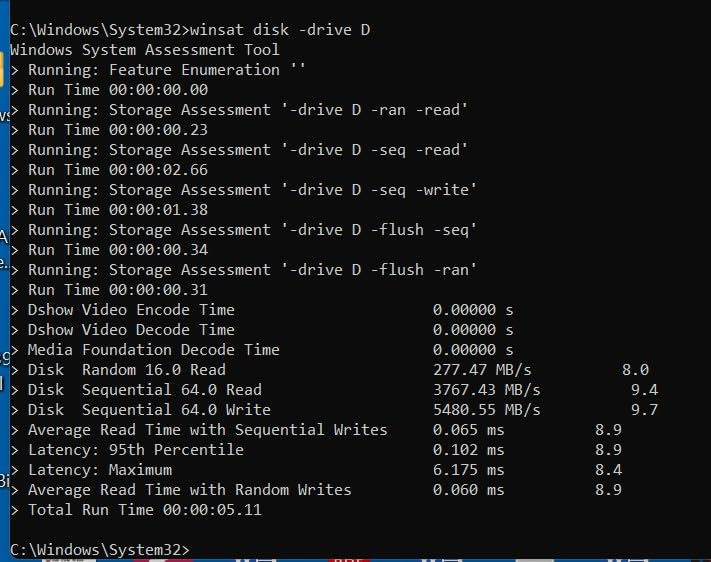Image resolution: width=711 pixels, height=562 pixels.
Task: Click "Average Read Time with Random Writes" label
Action: coord(189,490)
